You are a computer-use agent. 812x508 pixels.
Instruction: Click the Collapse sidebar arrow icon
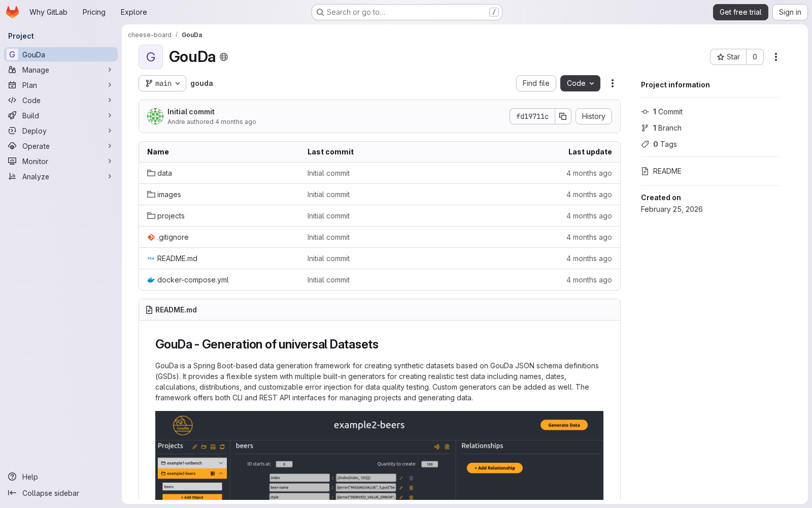(x=12, y=493)
